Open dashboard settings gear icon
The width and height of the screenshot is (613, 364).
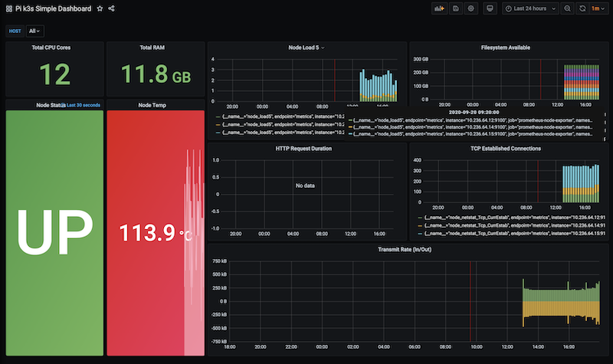click(471, 8)
